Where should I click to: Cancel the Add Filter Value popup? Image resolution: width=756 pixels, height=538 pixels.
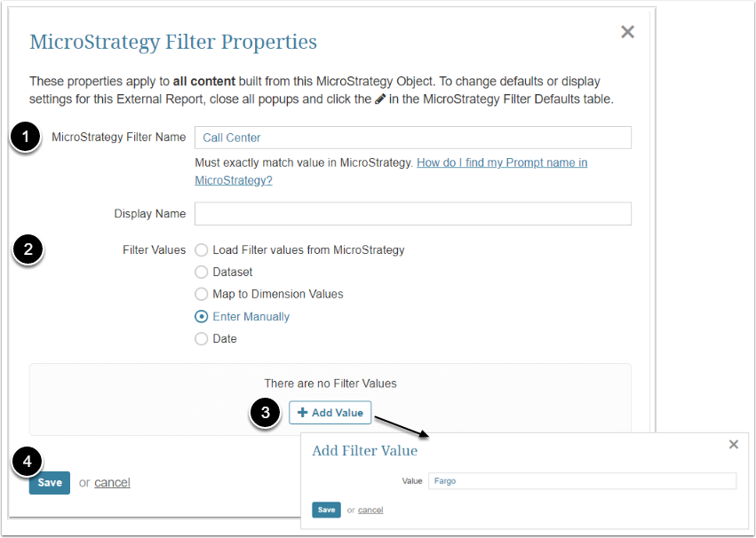tap(370, 510)
